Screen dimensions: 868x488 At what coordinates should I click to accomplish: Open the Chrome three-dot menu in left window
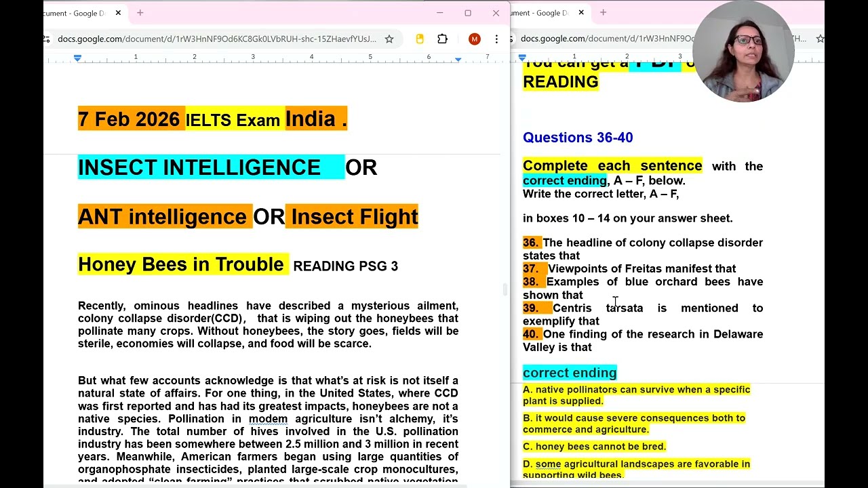pyautogui.click(x=496, y=39)
